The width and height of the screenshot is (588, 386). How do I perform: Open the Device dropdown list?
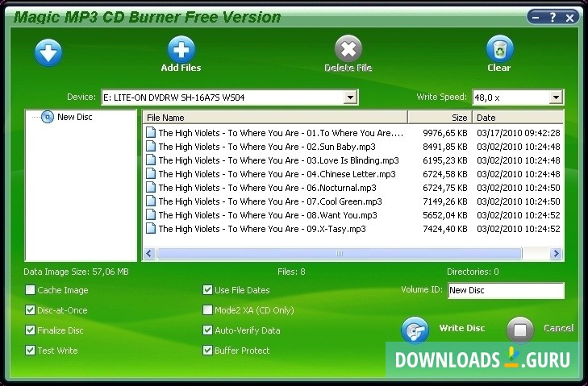click(x=350, y=98)
